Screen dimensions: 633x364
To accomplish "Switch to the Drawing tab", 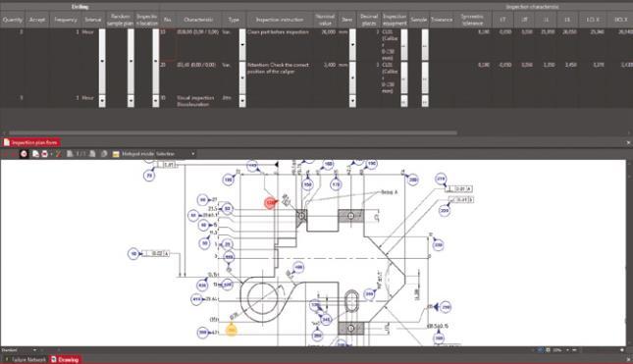I will pyautogui.click(x=65, y=359).
